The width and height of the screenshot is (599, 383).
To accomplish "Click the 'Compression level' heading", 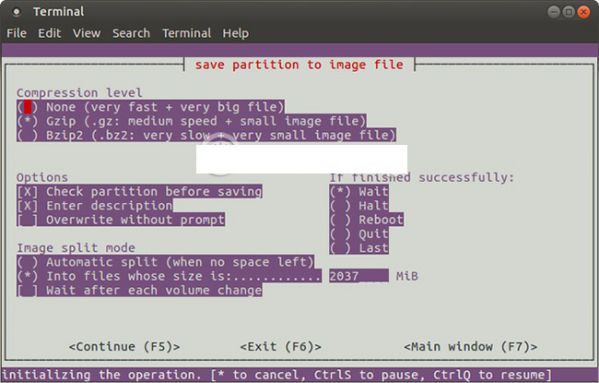I will point(79,93).
